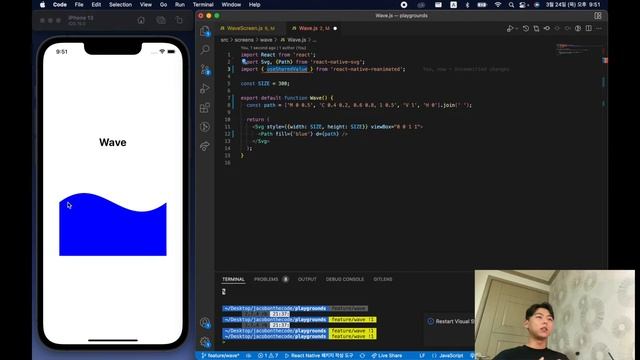640x360 pixels.
Task: Click the 'screens' folder in breadcrumb
Action: tap(244, 40)
